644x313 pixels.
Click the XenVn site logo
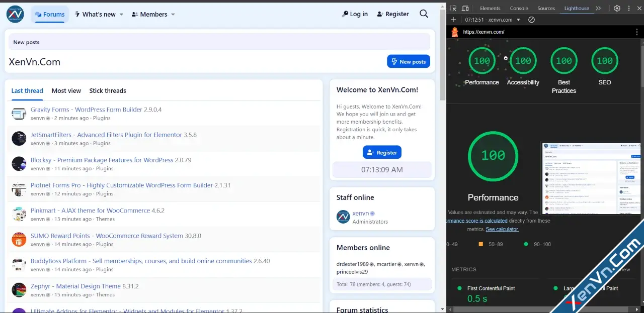click(15, 14)
